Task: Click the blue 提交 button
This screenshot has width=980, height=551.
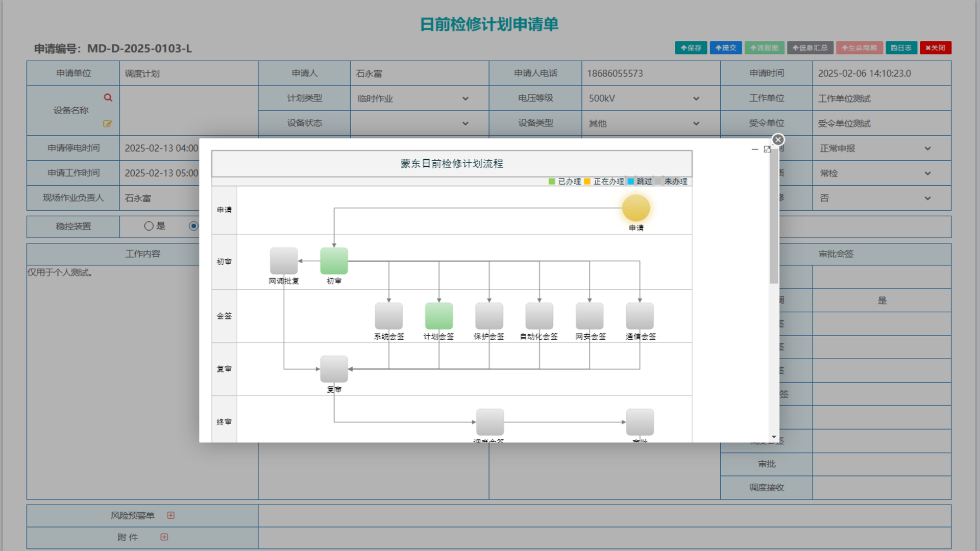Action: 725,48
